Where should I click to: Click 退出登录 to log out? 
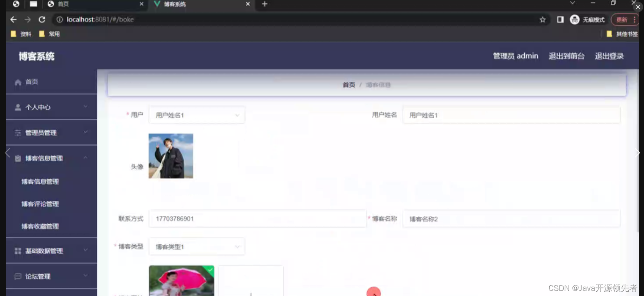[609, 55]
